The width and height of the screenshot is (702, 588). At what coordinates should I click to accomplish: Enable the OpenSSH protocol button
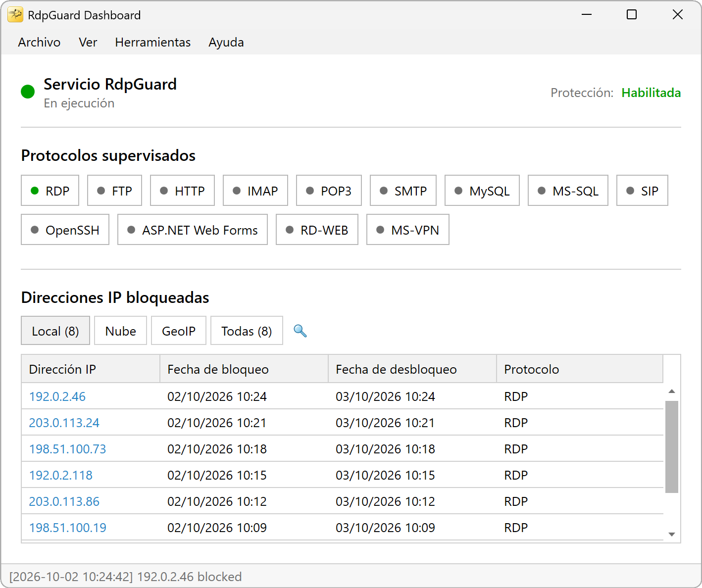[65, 230]
